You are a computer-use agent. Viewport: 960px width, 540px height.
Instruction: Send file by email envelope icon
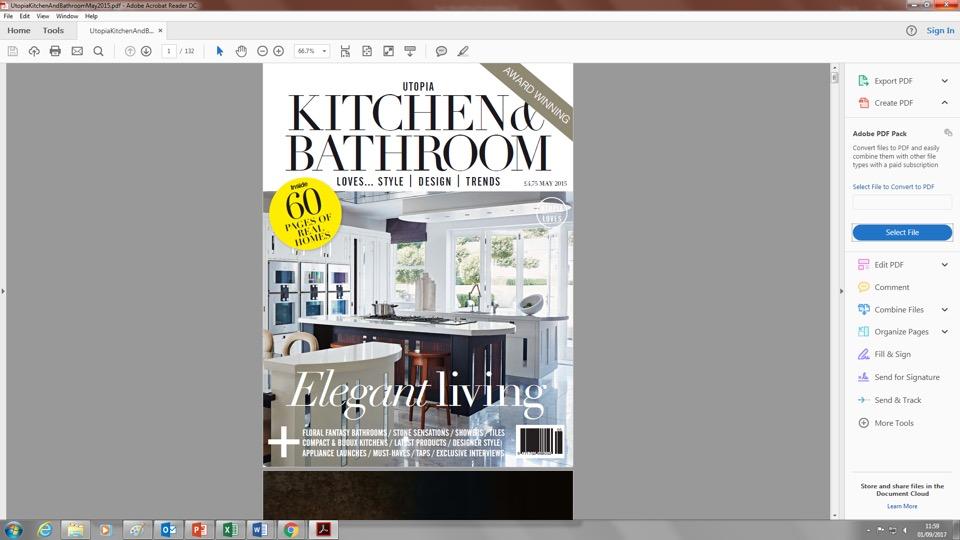pos(77,51)
